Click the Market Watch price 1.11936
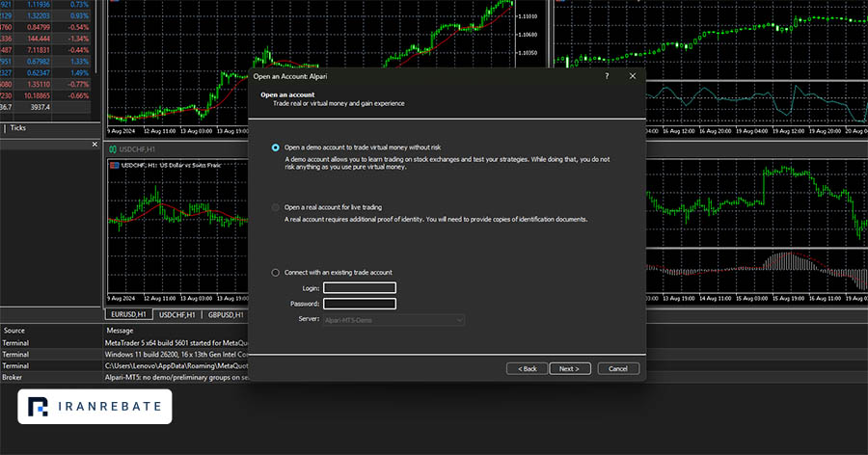Image resolution: width=868 pixels, height=455 pixels. 39,5
